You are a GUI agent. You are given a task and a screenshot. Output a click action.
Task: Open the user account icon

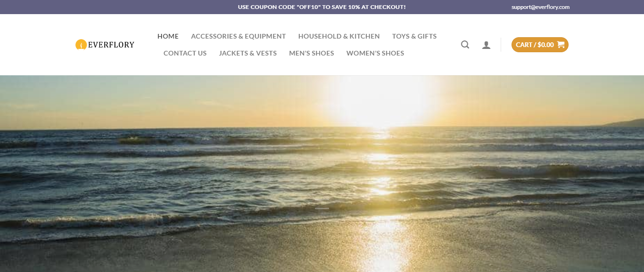(x=486, y=45)
